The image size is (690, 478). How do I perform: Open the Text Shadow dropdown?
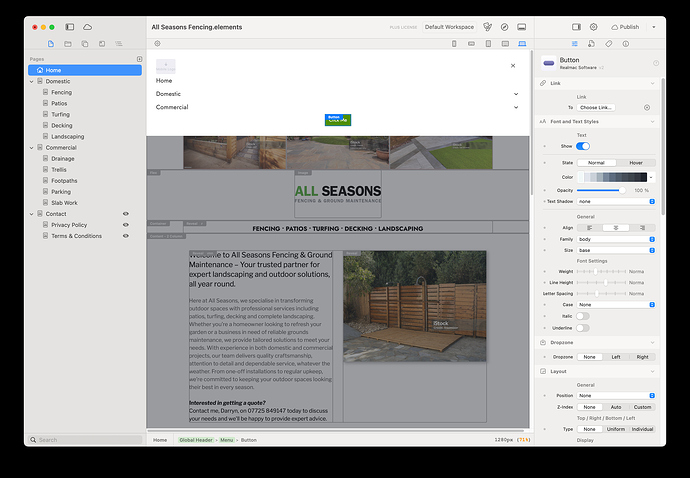[x=616, y=202]
